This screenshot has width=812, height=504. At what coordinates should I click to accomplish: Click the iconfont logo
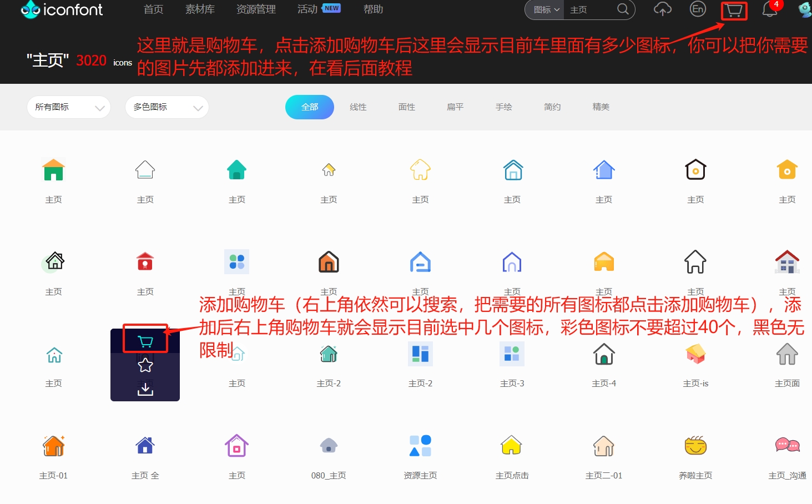point(61,9)
